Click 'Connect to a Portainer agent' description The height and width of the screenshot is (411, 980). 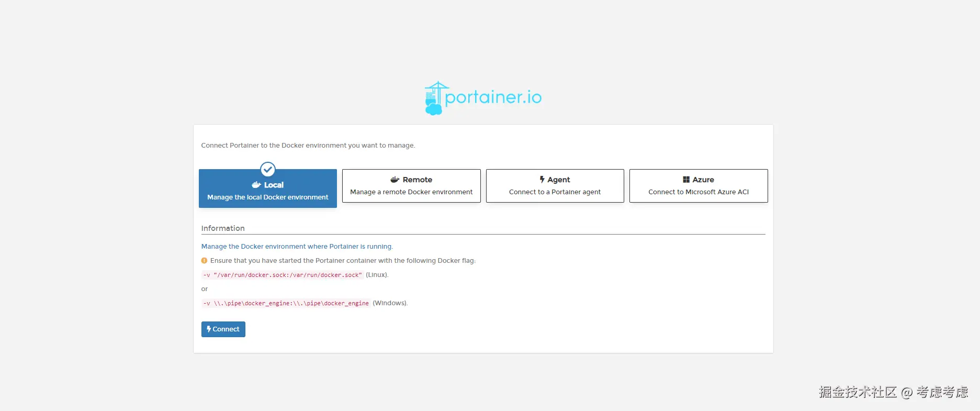pos(555,192)
